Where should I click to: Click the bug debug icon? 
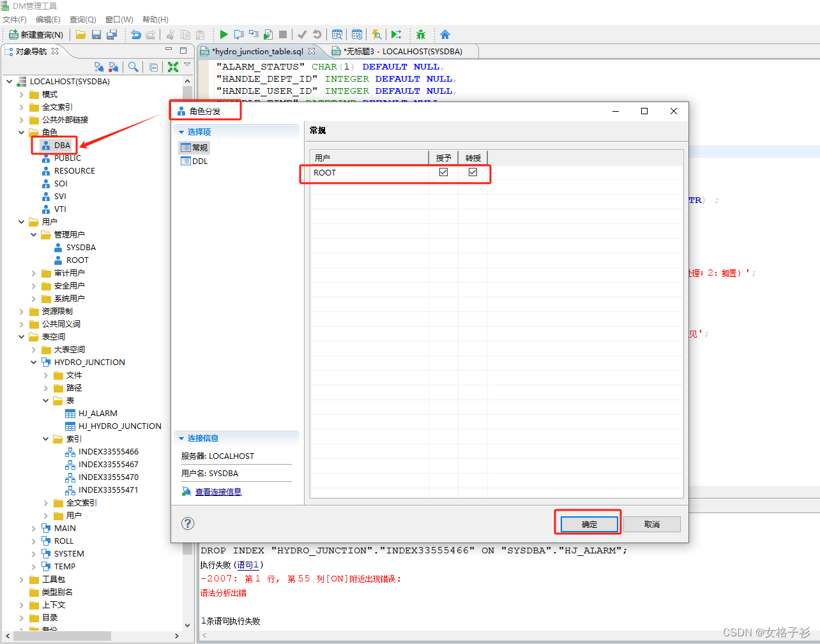pyautogui.click(x=421, y=34)
